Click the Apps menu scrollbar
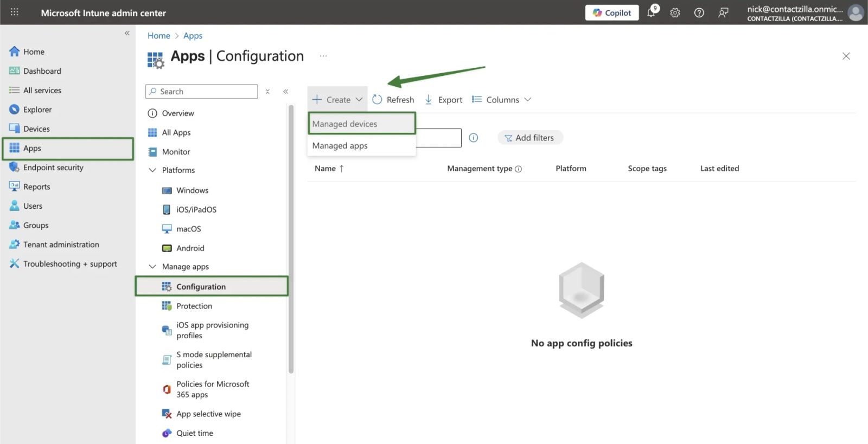The image size is (868, 444). coord(291,239)
